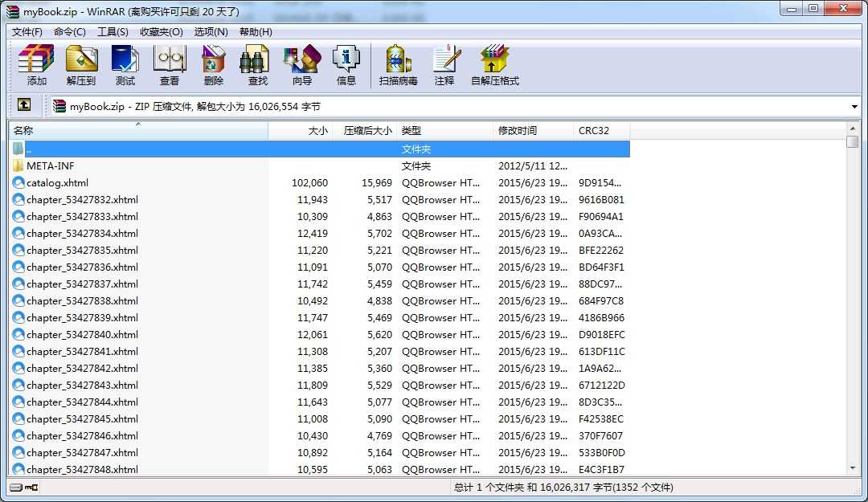Screen dimensions: 868x502
Task: Show archive Info (信息) icon
Action: [x=346, y=59]
